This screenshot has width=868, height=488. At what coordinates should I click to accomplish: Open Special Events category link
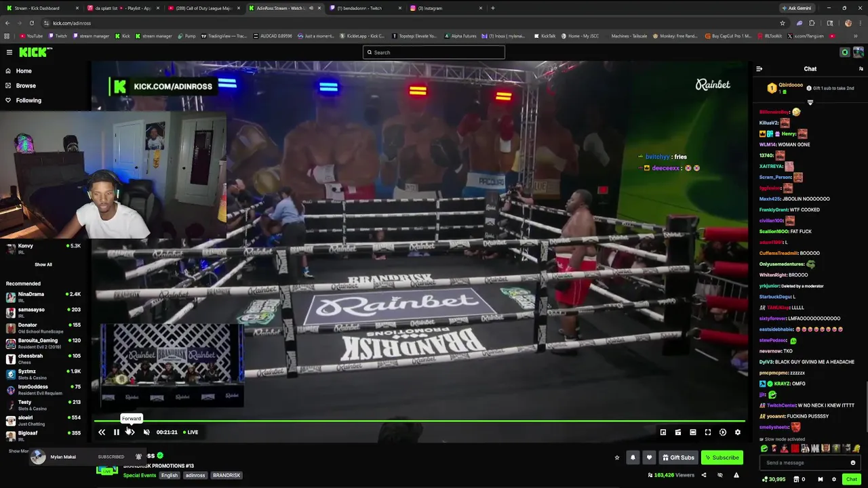(x=140, y=475)
